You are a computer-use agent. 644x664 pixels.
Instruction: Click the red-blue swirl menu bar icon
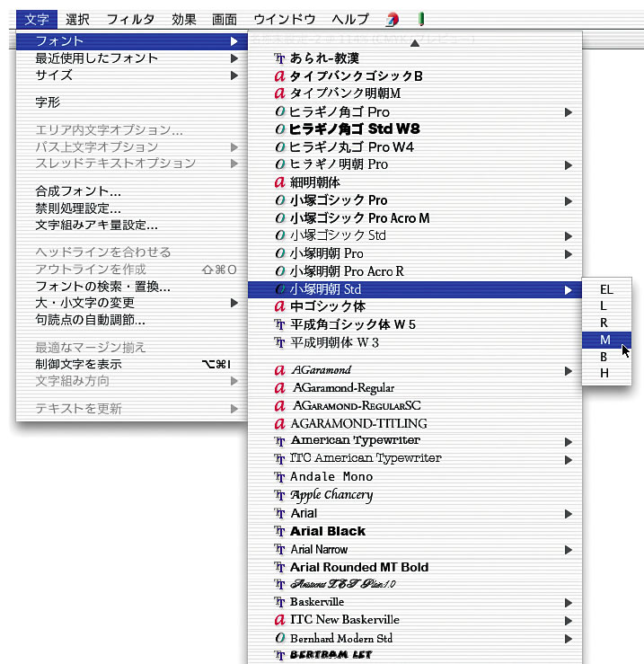(393, 20)
